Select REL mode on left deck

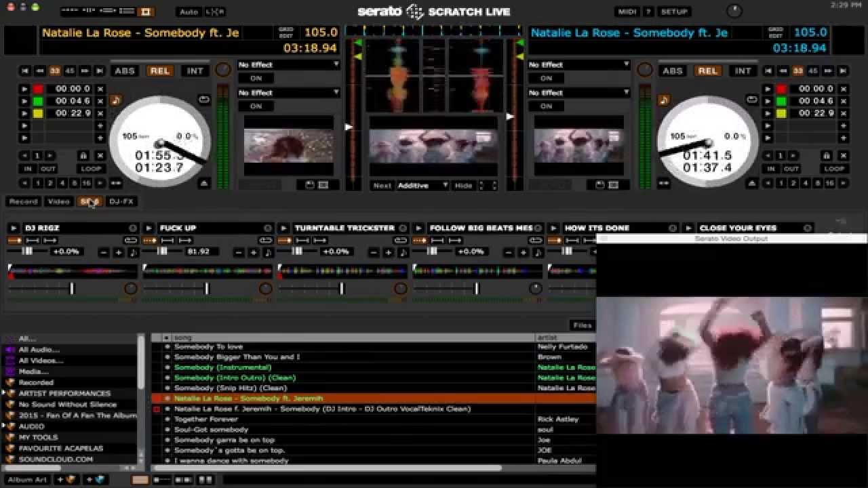[160, 70]
